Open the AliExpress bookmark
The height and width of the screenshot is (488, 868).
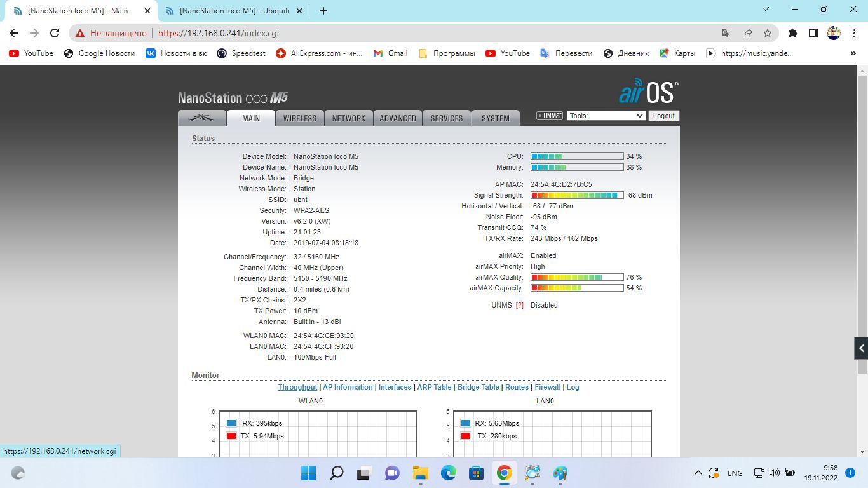[x=319, y=53]
